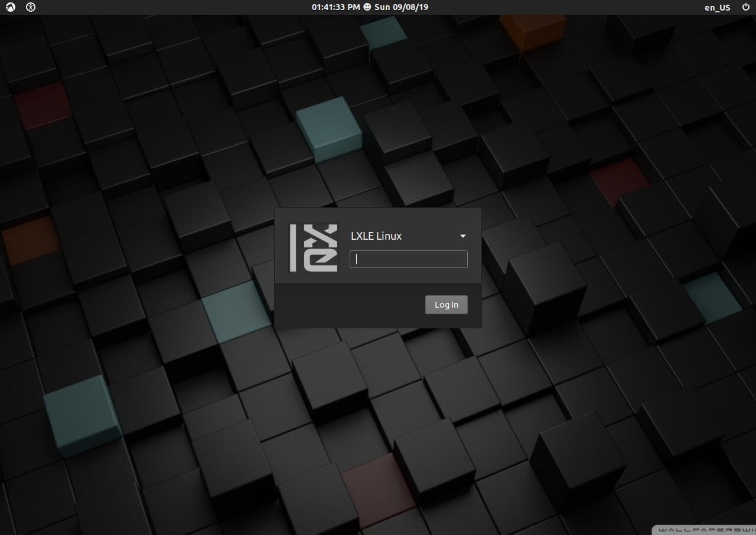756x535 pixels.
Task: Click inside the password entry field
Action: (x=408, y=259)
